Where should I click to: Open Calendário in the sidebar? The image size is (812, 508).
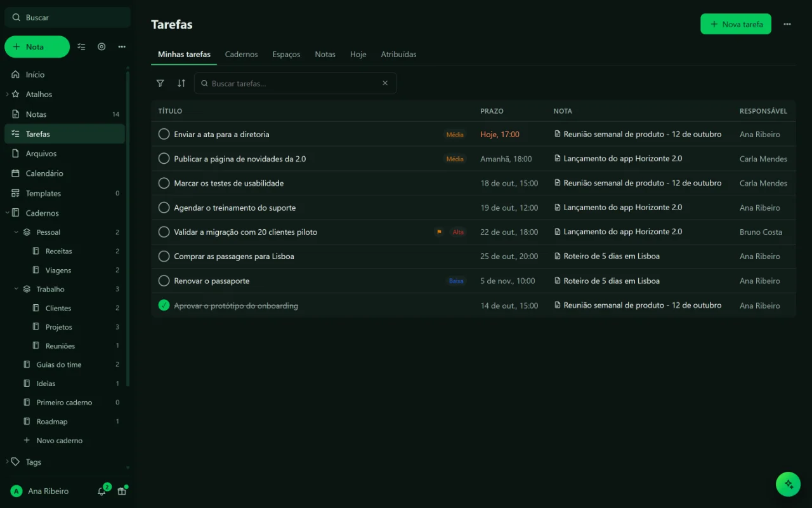coord(64,173)
